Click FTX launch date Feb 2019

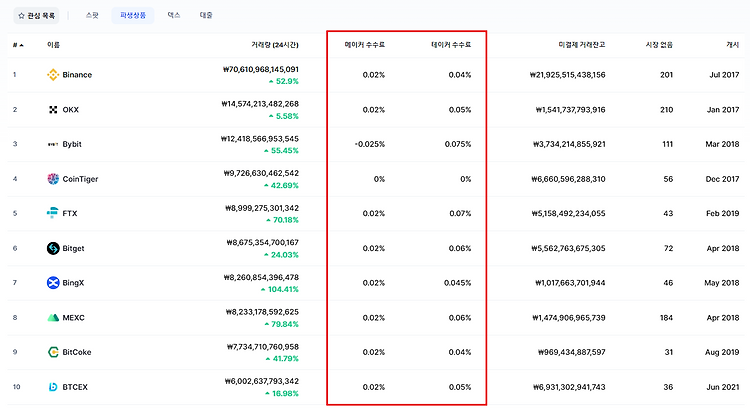click(723, 213)
